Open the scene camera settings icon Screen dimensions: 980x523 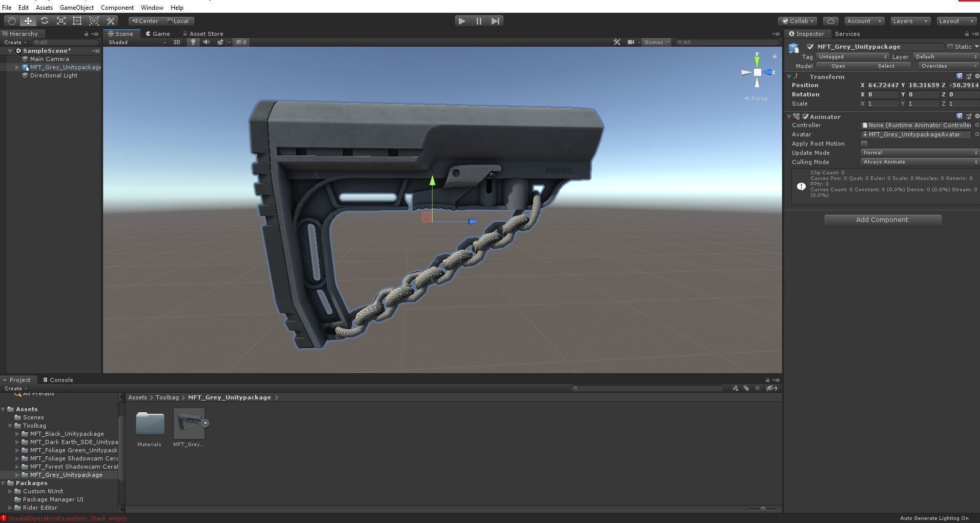click(x=631, y=42)
